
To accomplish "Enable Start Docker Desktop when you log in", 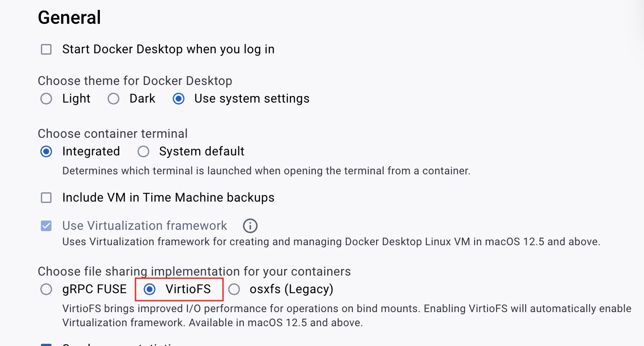I will point(46,49).
